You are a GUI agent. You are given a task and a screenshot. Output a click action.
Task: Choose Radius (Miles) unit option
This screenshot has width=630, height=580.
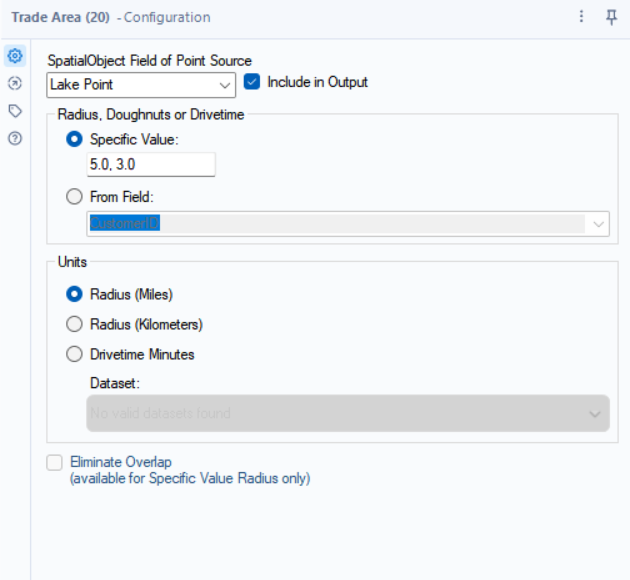point(75,294)
